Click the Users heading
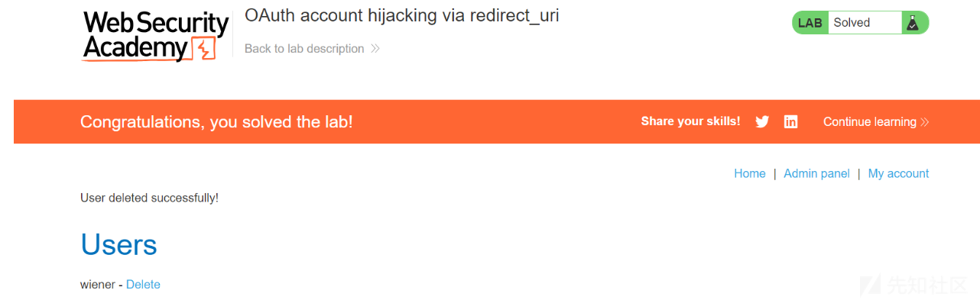Image resolution: width=980 pixels, height=300 pixels. point(118,244)
